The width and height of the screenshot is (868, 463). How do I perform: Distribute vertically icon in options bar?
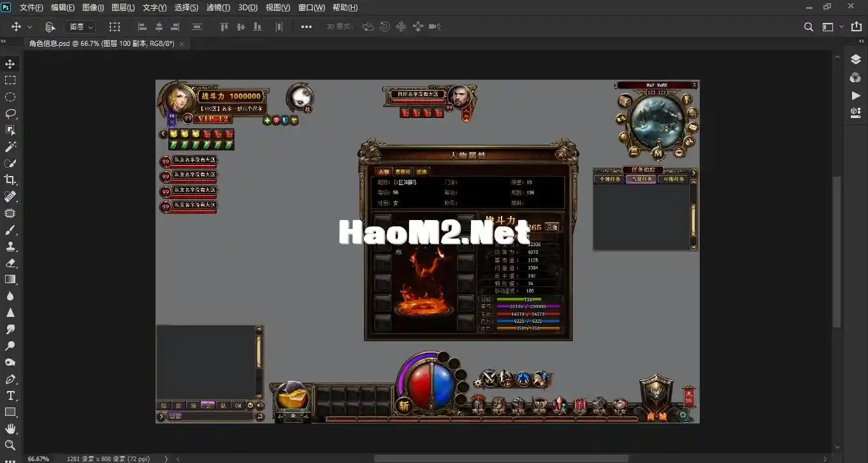197,27
